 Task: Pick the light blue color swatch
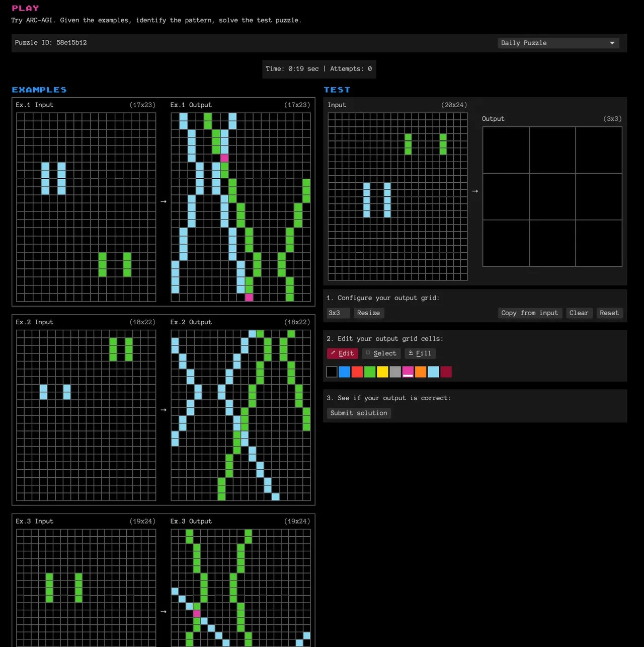433,372
